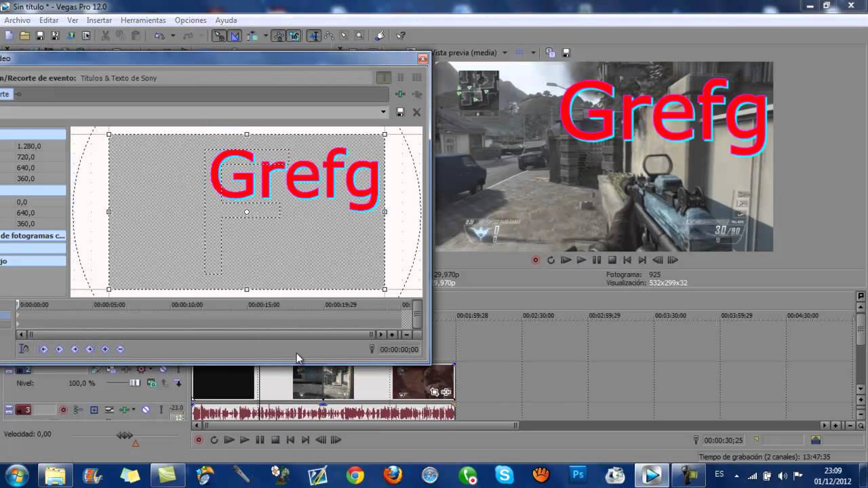The height and width of the screenshot is (488, 868).
Task: Toggle Lock Envelopes to Events button
Action: 279,36
